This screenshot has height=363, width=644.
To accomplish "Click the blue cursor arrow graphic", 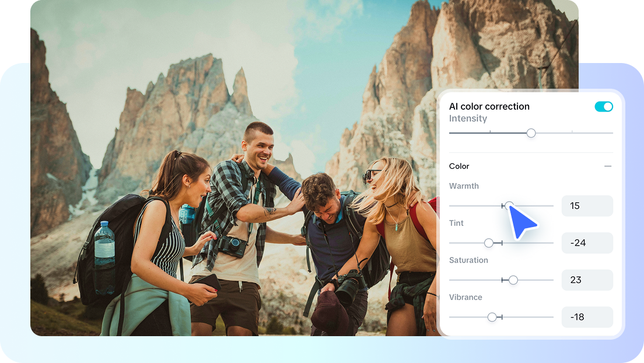I will [523, 224].
